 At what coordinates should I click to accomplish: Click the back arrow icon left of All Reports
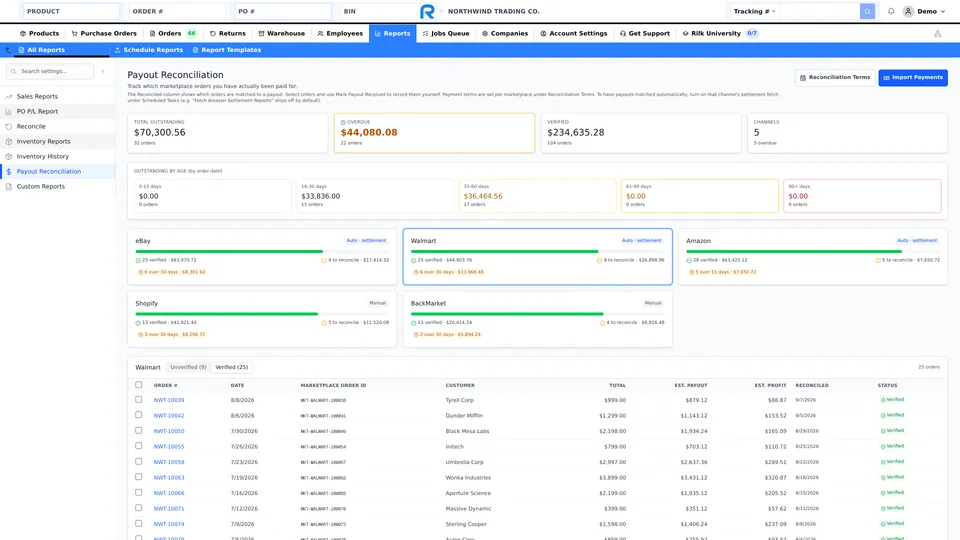[x=8, y=50]
